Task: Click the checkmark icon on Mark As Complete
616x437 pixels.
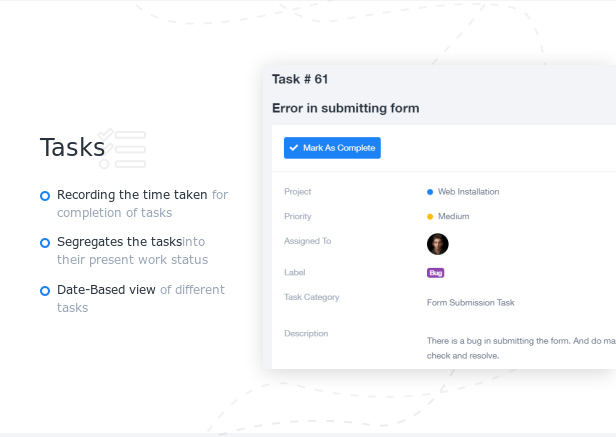Action: click(293, 148)
